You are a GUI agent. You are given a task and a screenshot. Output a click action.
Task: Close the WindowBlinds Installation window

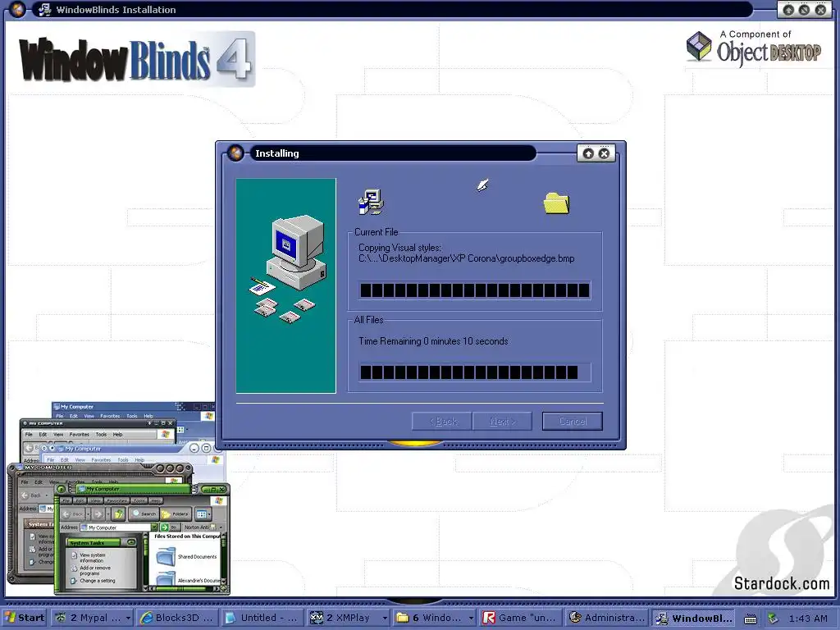pyautogui.click(x=820, y=10)
